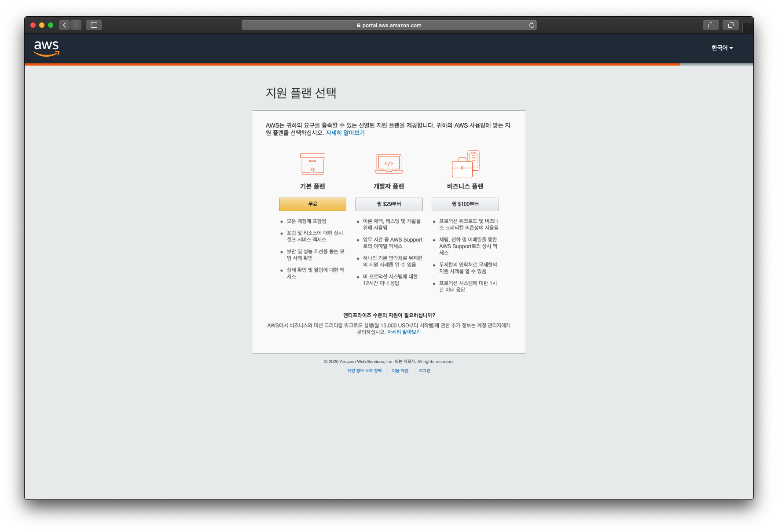Click the 비즈니스 플랜 heading
The image size is (778, 532).
tap(465, 187)
